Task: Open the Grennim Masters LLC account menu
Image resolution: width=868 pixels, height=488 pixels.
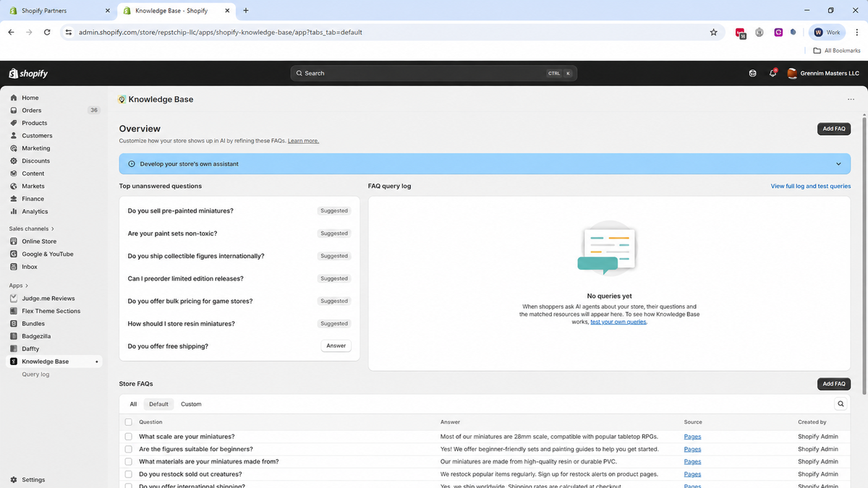Action: pos(823,73)
